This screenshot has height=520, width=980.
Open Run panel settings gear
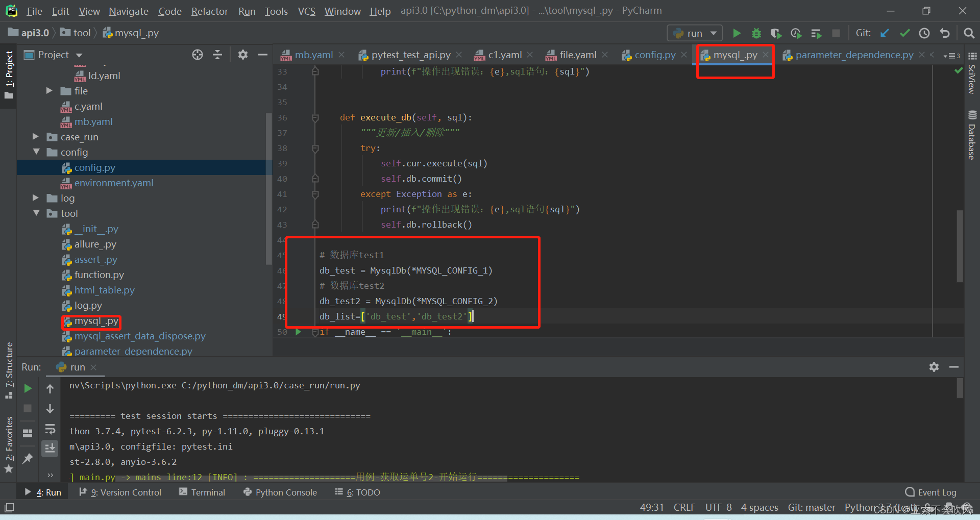(934, 367)
